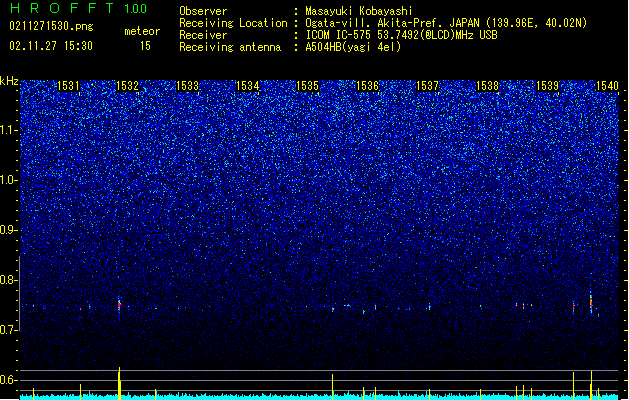Viewport: 629px width, 400px height.
Task: Click the 0.6 kHz axis label
Action: point(9,380)
